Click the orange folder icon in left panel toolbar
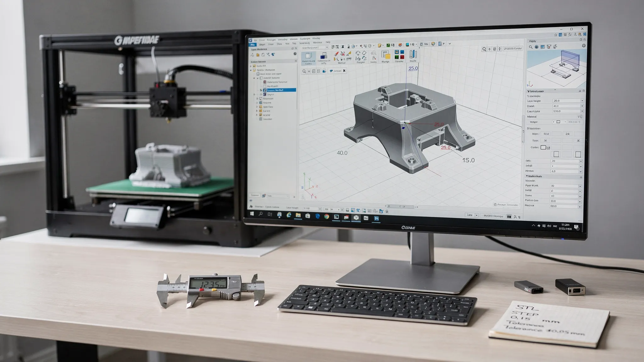644x362 pixels. pyautogui.click(x=258, y=55)
